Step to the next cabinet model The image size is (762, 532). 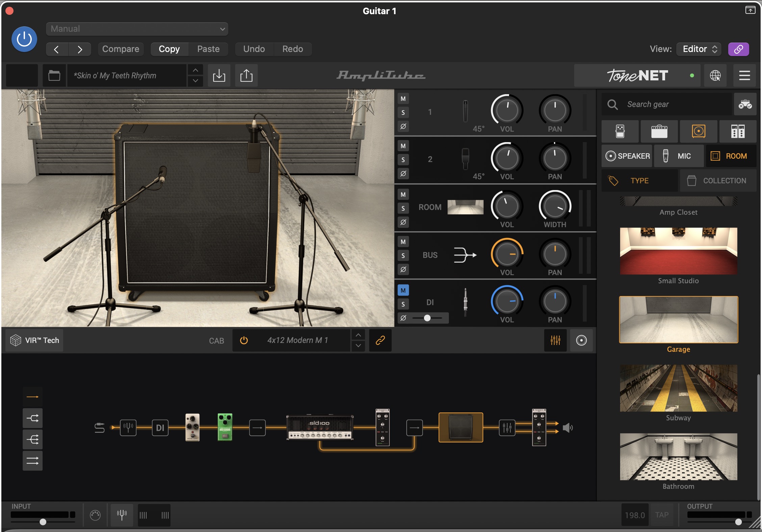(x=358, y=346)
